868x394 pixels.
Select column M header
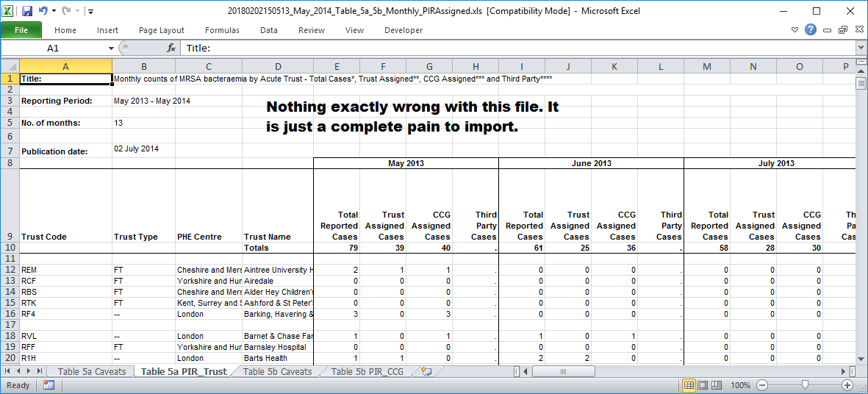pos(707,66)
